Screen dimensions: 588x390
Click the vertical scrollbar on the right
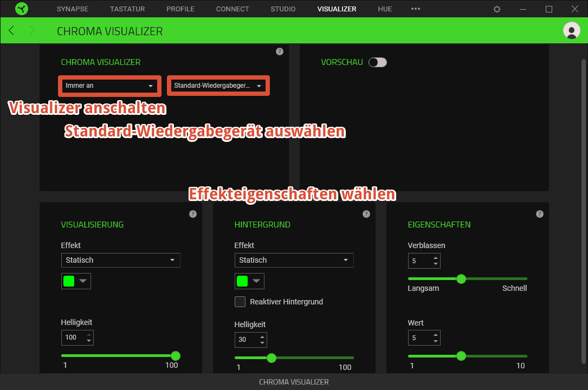coord(583,211)
